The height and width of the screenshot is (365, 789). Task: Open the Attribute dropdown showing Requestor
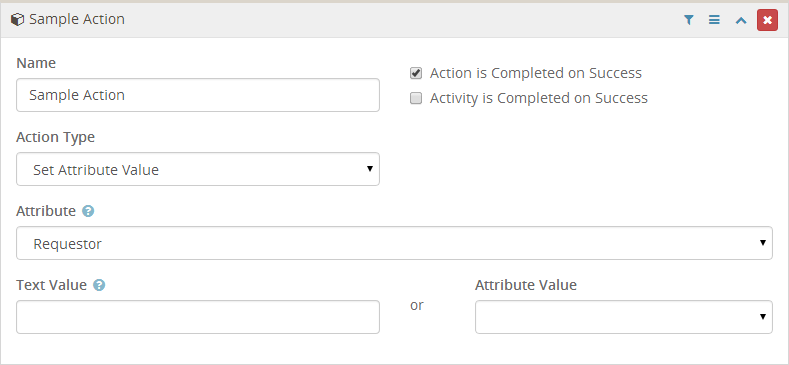tap(394, 243)
